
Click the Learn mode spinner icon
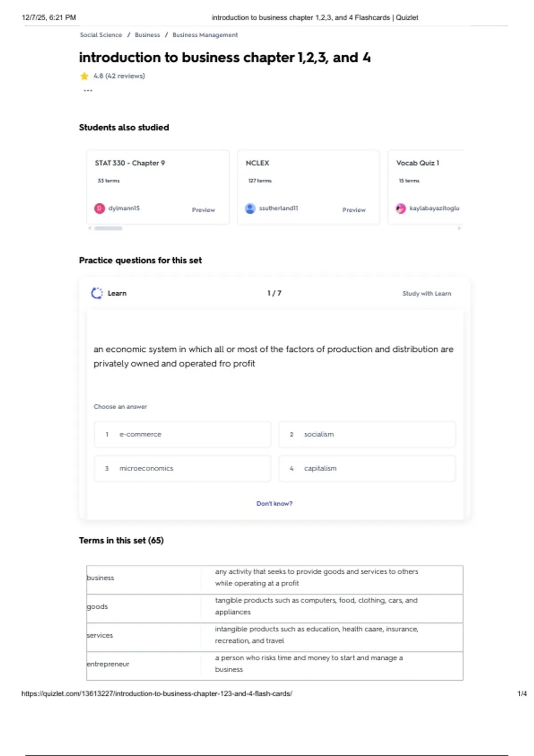click(97, 293)
